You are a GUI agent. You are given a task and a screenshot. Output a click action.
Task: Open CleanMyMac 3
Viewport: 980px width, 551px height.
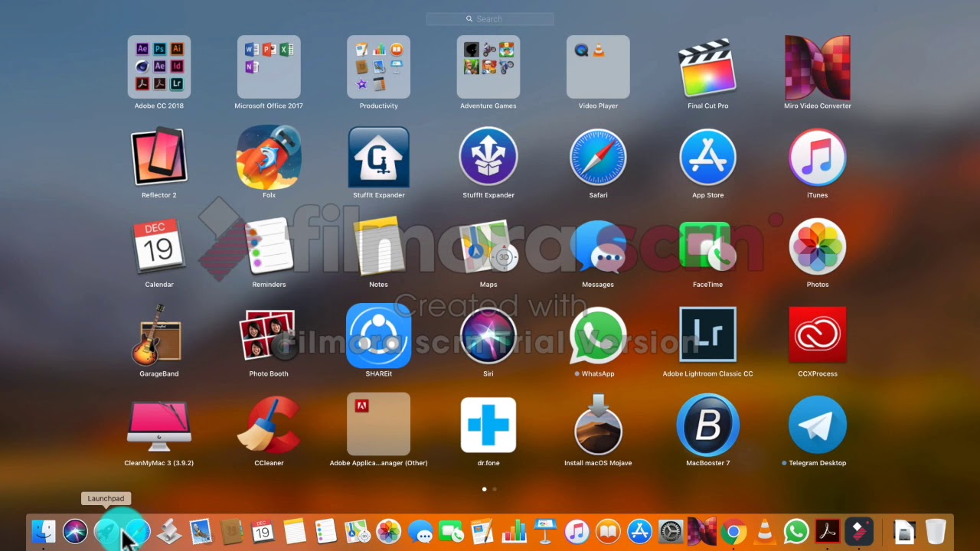tap(159, 425)
